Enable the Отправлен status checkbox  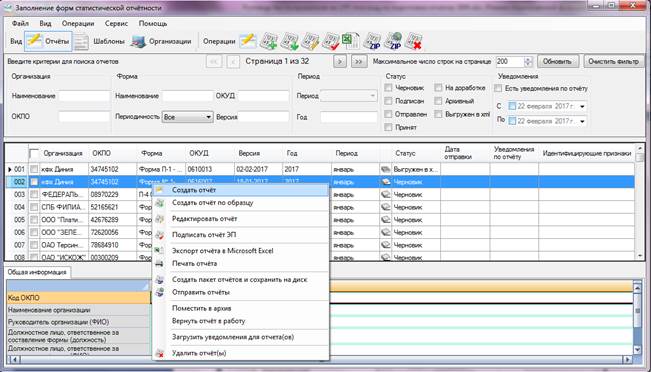tap(388, 114)
